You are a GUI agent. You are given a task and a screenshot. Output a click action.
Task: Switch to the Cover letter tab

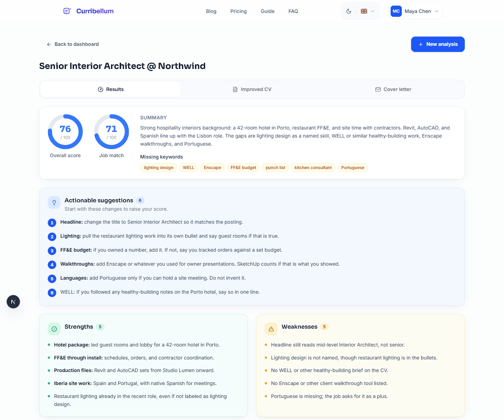point(393,89)
